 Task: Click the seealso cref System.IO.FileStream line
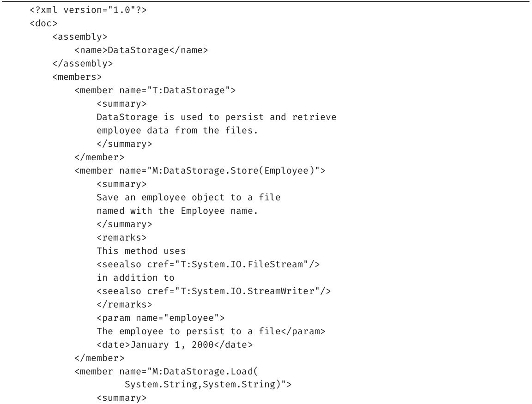[x=208, y=264]
